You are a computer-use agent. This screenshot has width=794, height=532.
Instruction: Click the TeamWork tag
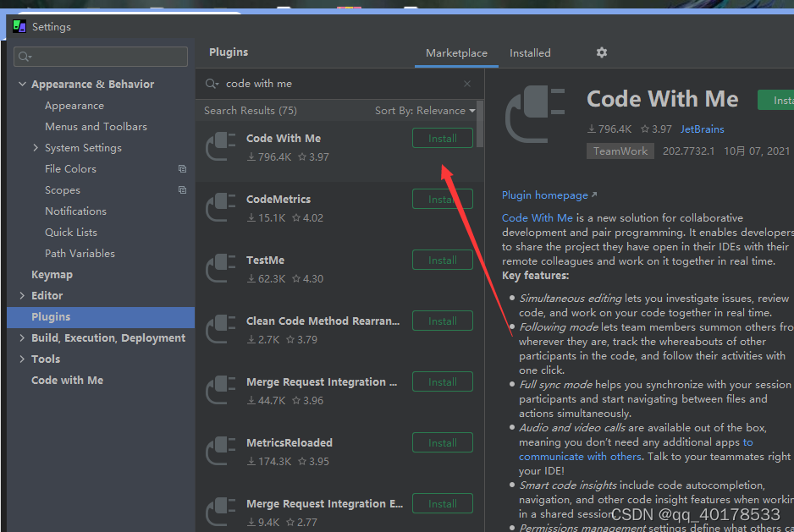620,151
